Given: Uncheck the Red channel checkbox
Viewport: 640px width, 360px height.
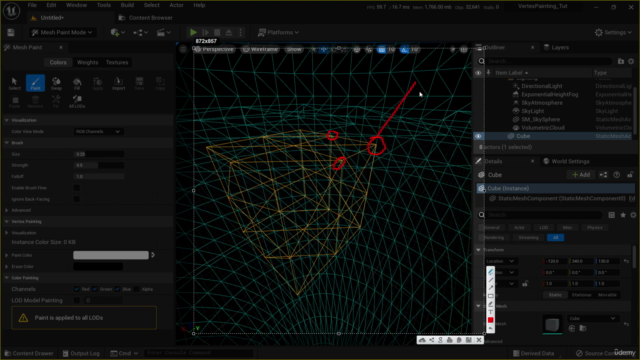Looking at the screenshot, I should click(x=77, y=289).
